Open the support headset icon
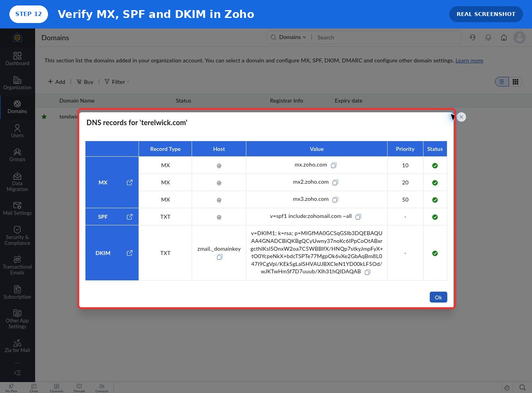The width and height of the screenshot is (532, 393). point(473,37)
